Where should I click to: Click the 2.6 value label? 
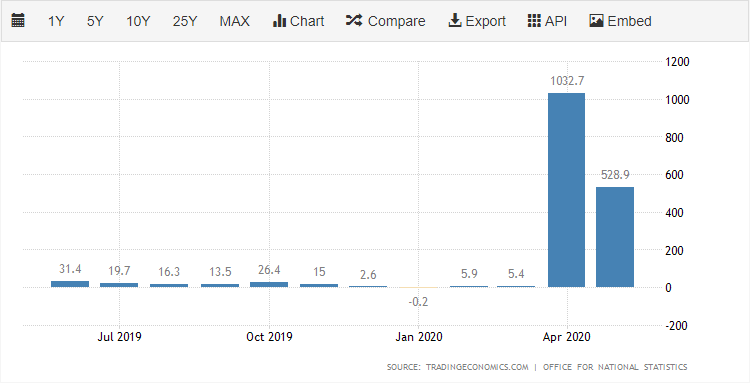click(368, 275)
